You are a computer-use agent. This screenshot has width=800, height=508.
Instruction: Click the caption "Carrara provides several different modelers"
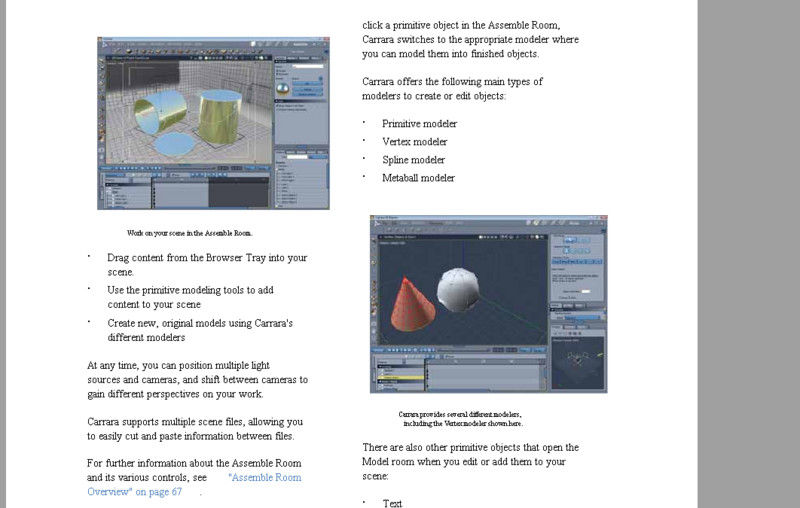[460, 415]
